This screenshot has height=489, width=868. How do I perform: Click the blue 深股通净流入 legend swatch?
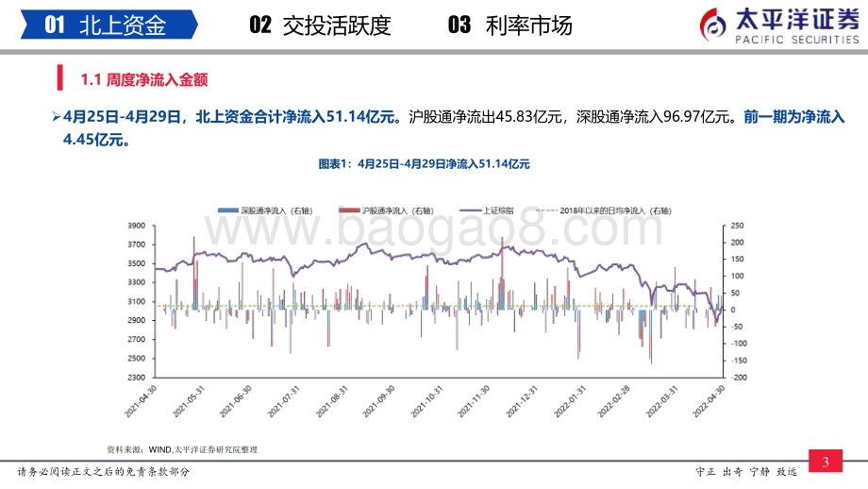point(228,211)
